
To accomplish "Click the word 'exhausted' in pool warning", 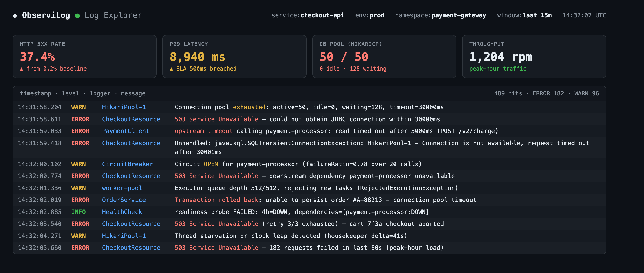I will [249, 107].
